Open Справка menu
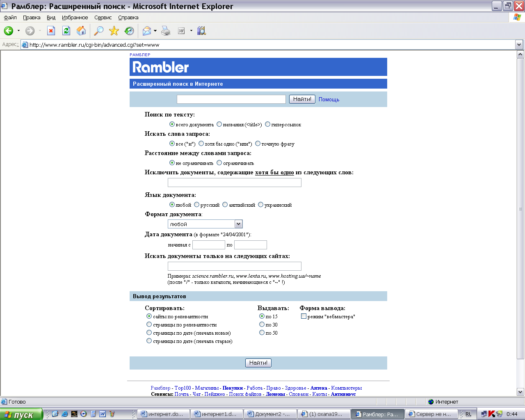 coord(128,17)
